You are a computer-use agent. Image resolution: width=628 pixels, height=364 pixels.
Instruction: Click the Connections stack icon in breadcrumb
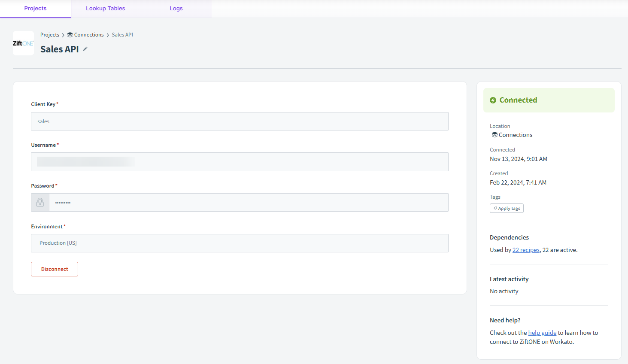[x=70, y=35]
